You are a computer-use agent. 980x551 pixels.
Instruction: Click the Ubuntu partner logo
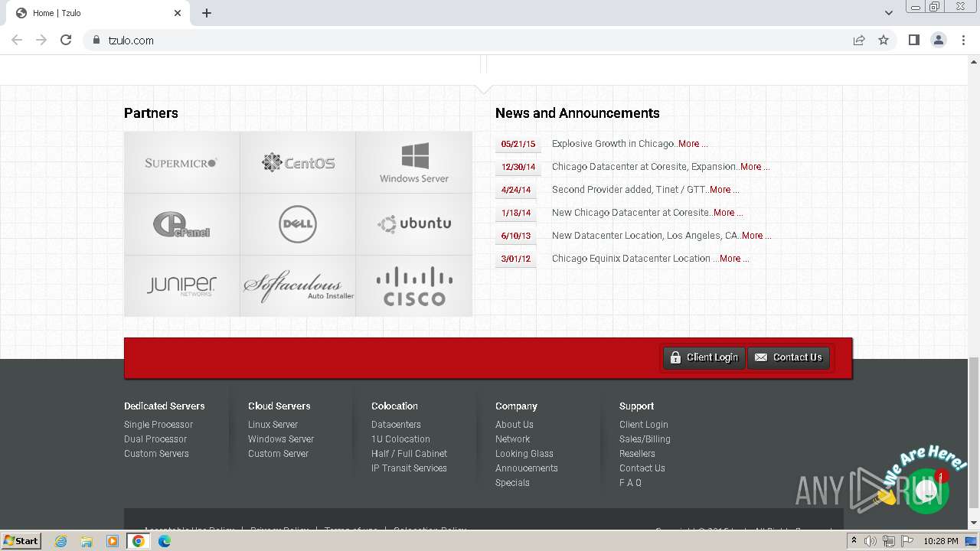(414, 224)
